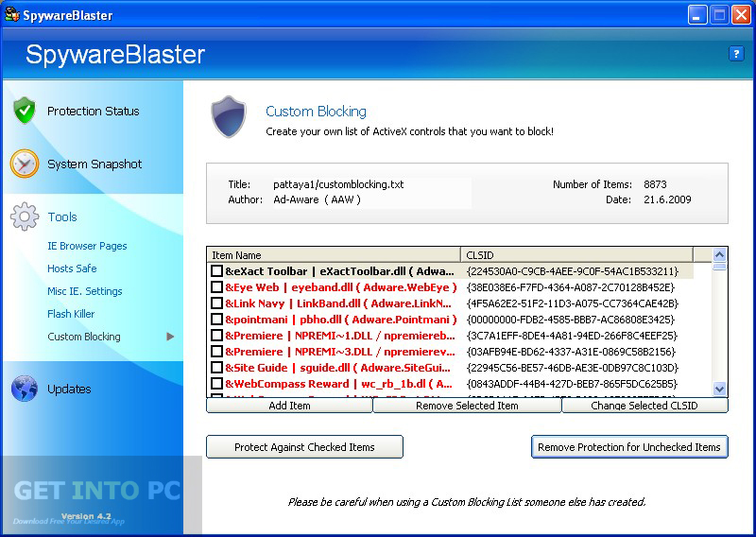Click the green shield Protection Status icon
The image size is (756, 537).
(x=25, y=111)
